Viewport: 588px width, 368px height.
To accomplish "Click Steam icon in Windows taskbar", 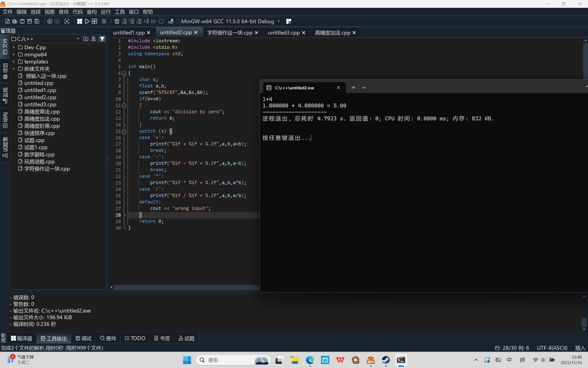I will [x=386, y=360].
